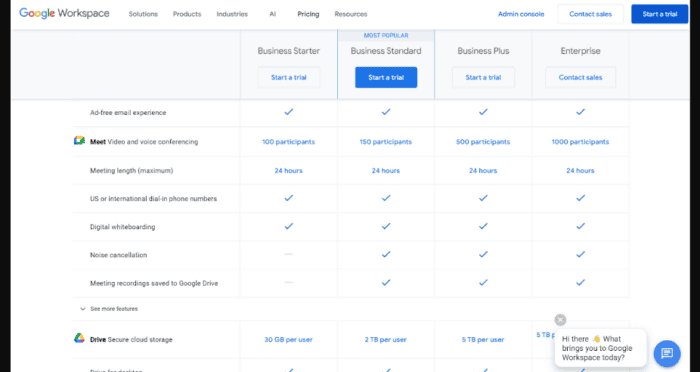Expand See more features under Meet

[109, 309]
